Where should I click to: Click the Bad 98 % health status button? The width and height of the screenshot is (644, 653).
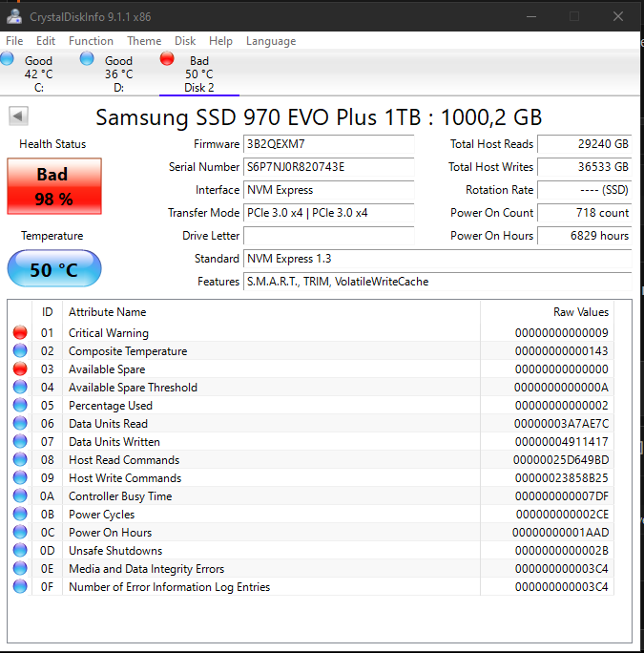[x=54, y=186]
